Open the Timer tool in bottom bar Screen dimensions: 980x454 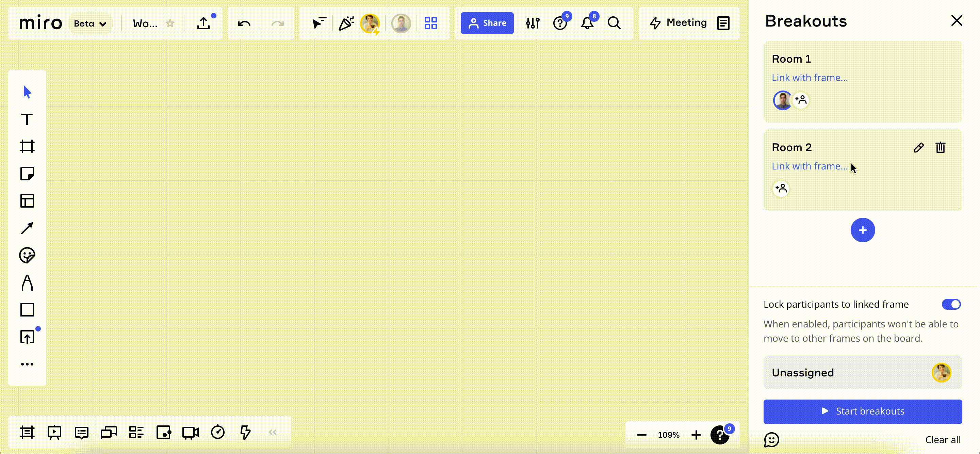click(218, 432)
